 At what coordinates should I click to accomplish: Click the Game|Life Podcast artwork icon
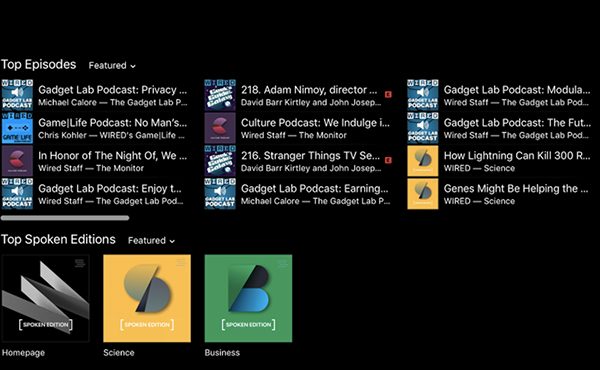tap(17, 128)
